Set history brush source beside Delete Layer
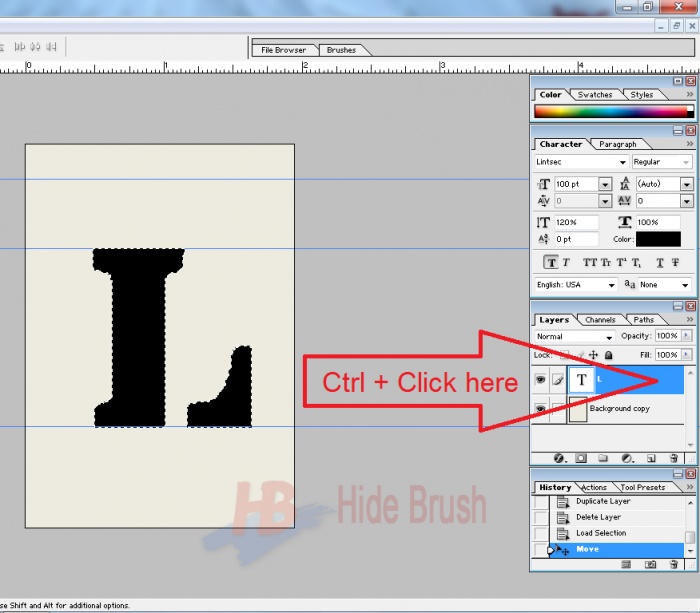700x613 pixels. pyautogui.click(x=541, y=518)
